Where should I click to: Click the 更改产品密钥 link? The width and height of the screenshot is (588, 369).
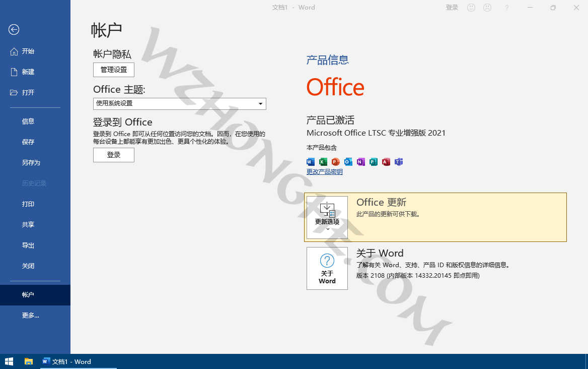point(324,171)
